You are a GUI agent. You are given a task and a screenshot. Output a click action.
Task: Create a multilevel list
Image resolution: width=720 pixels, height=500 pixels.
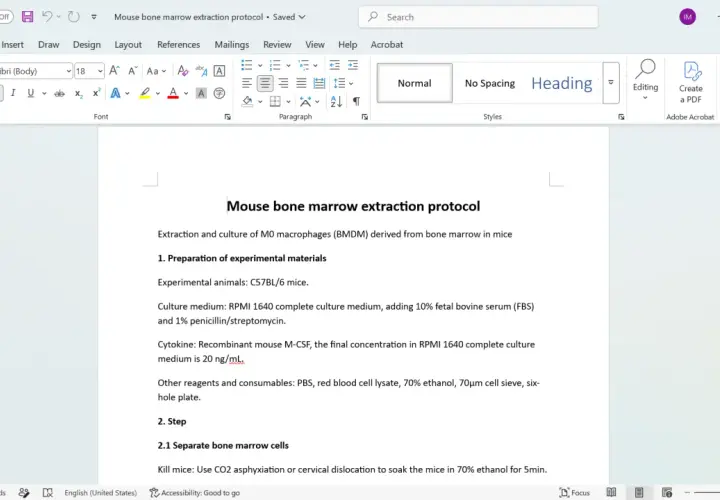[304, 65]
